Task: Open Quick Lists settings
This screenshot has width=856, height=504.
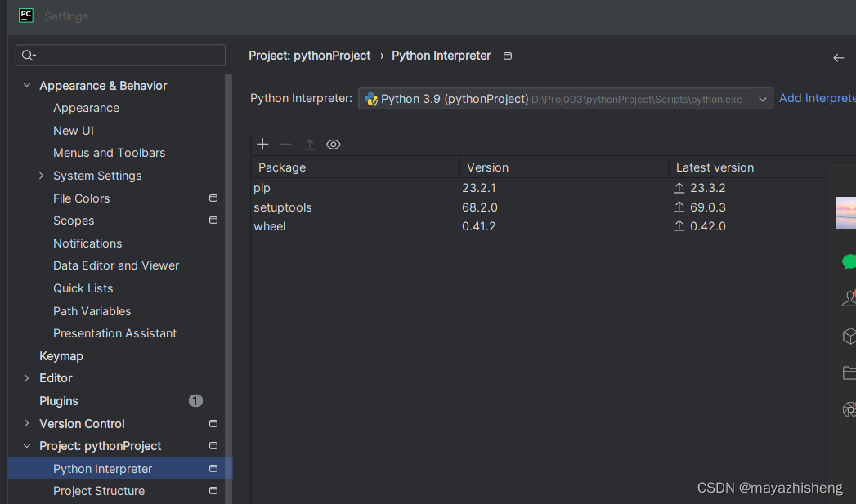Action: click(83, 288)
